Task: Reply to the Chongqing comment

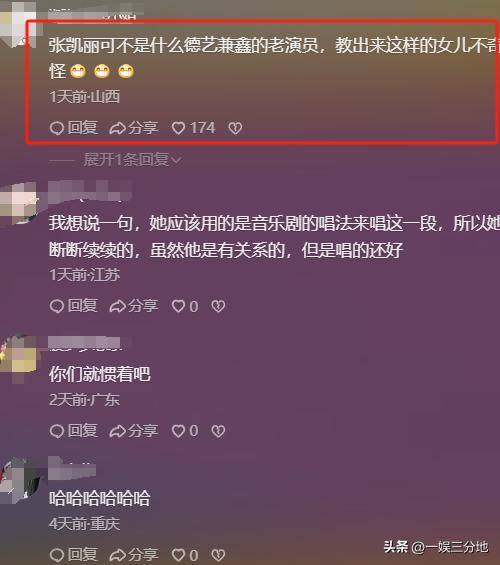Action: pyautogui.click(x=73, y=555)
